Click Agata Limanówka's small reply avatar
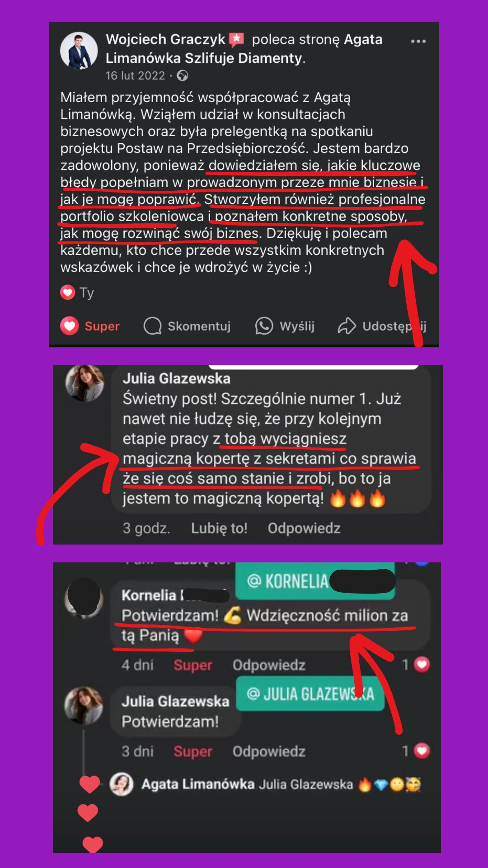Screen dimensions: 488x868 coord(122,784)
